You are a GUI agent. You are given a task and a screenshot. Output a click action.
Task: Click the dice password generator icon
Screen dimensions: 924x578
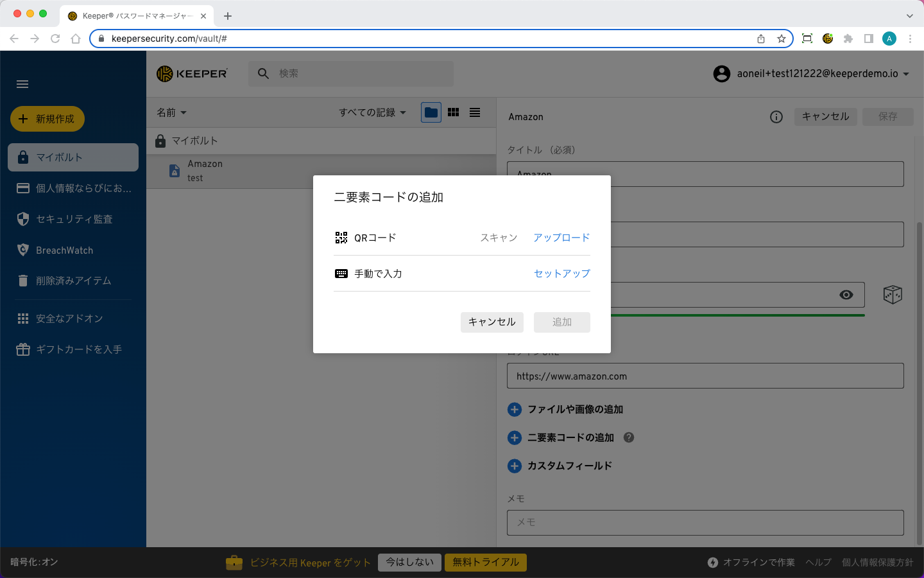893,295
